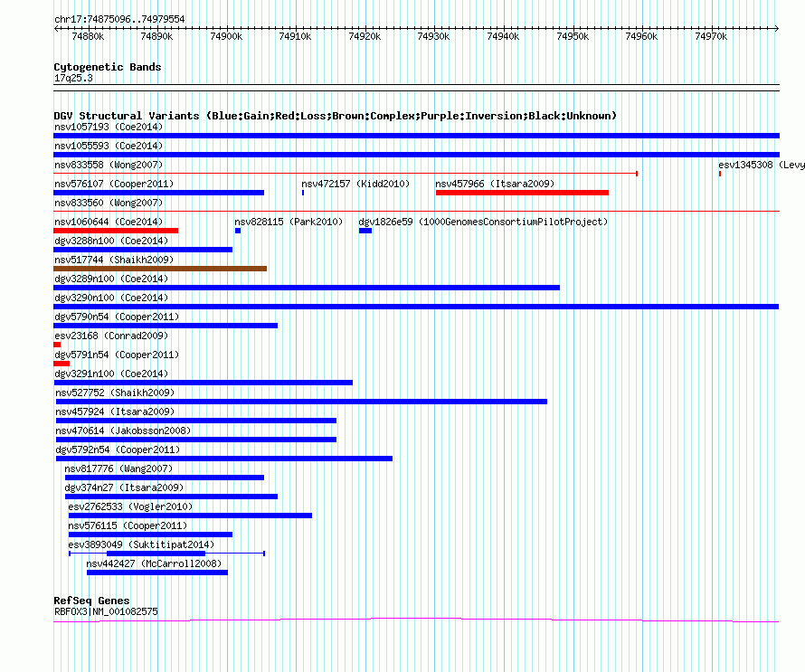Image resolution: width=805 pixels, height=672 pixels.
Task: Select the nsv1055593 (Coe2014) variant bar
Action: [x=416, y=155]
